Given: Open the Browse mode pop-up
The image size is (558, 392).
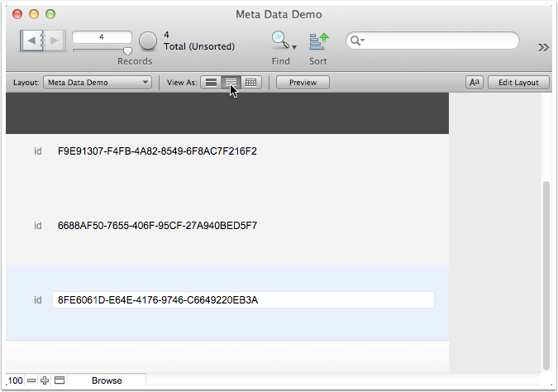Looking at the screenshot, I should [107, 380].
